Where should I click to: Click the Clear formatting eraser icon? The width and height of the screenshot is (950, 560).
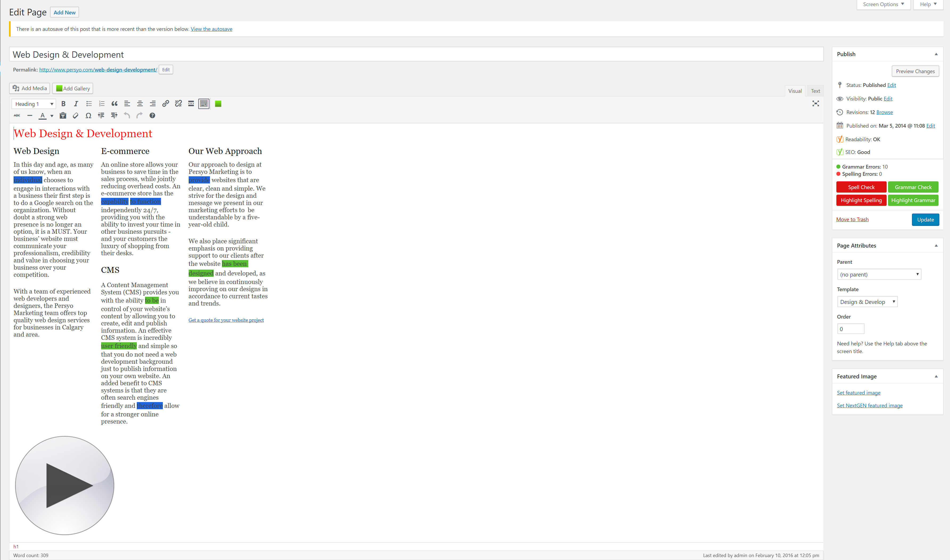[76, 116]
